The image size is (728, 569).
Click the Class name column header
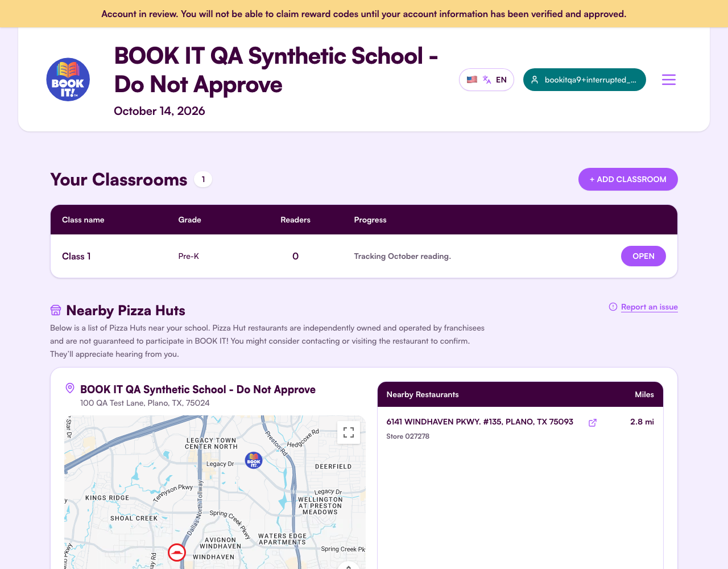pos(83,220)
